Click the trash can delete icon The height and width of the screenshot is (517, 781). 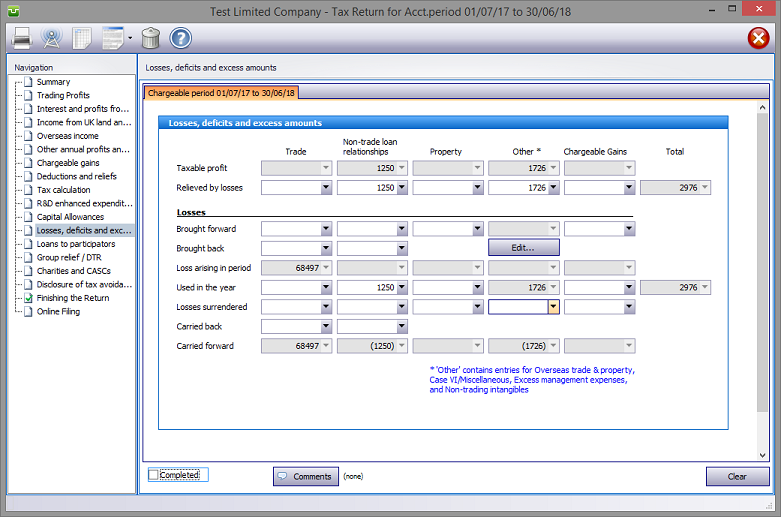pos(150,38)
